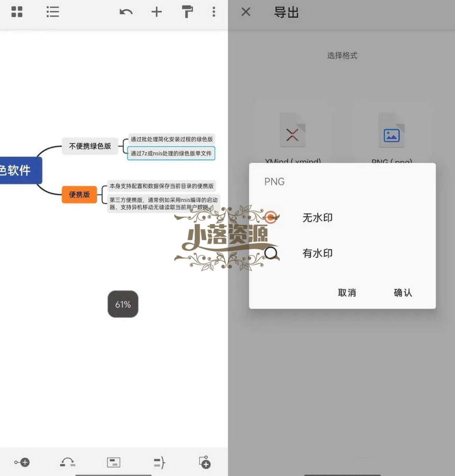Screen dimensions: 455x476
Task: Open the grid view icon
Action: click(17, 12)
